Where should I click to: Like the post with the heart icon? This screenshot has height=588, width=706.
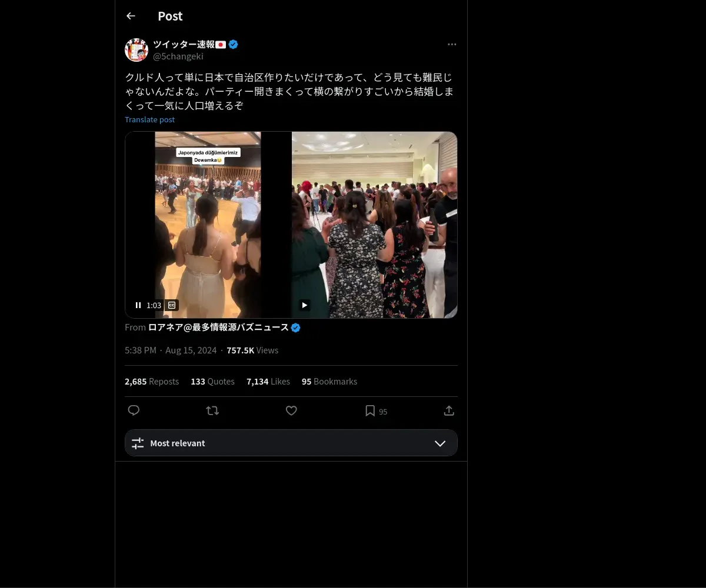(291, 410)
